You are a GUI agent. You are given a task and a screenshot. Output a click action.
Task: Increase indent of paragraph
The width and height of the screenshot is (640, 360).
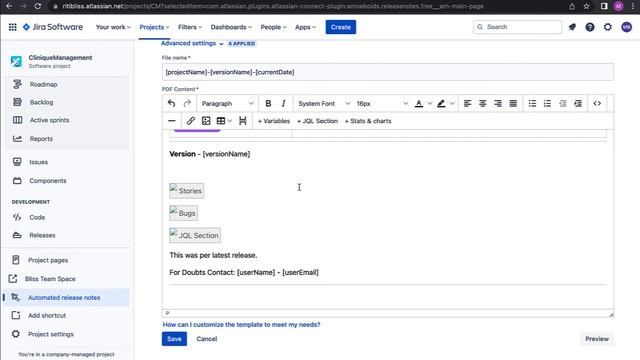(x=578, y=103)
